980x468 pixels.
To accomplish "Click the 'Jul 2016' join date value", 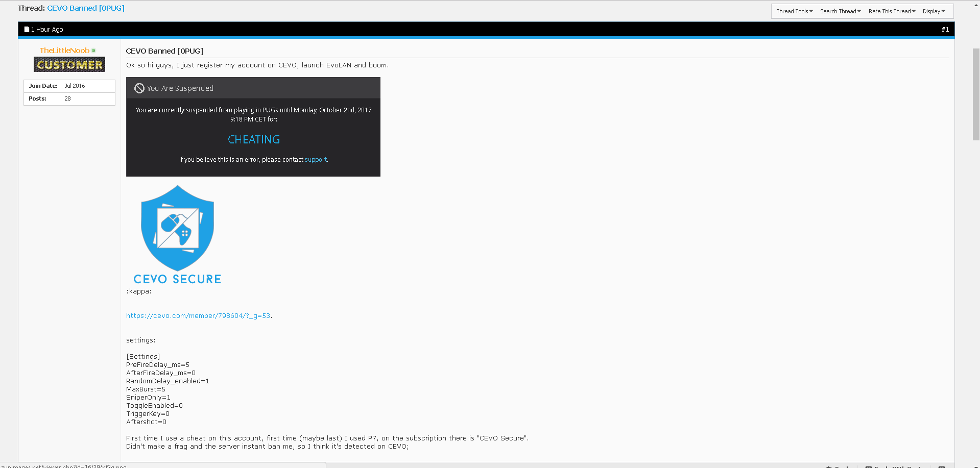I will [75, 86].
